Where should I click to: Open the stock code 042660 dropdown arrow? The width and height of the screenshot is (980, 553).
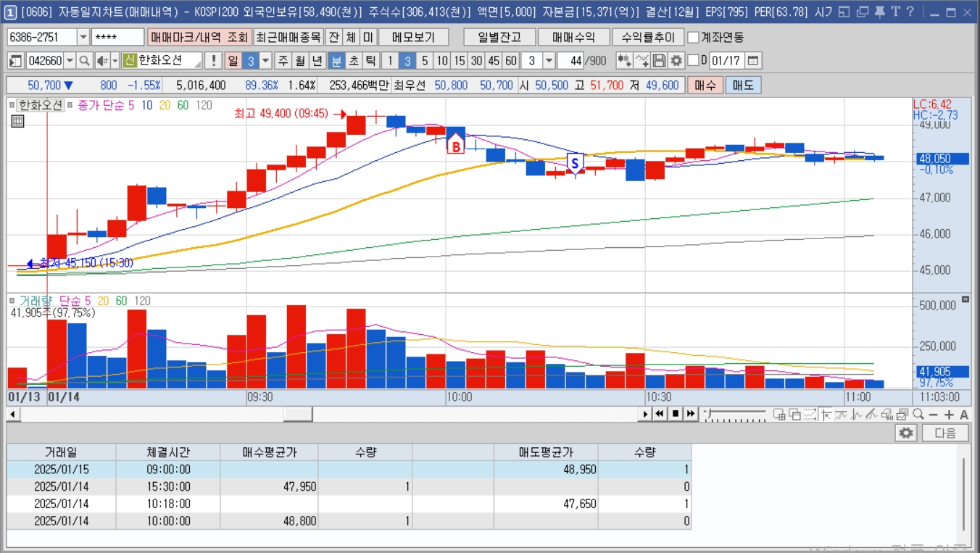pos(70,61)
